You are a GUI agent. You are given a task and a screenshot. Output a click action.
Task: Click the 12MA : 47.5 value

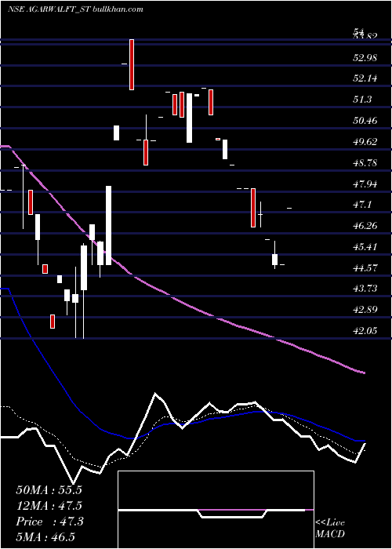[49, 506]
